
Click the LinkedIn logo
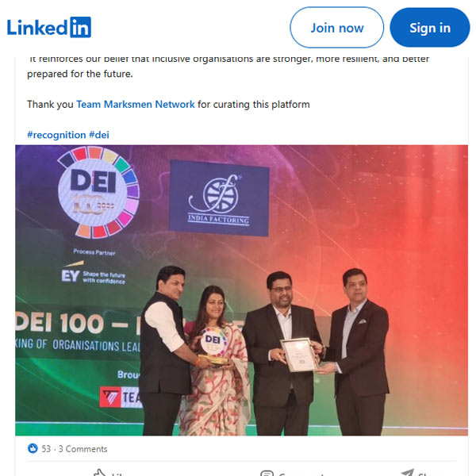point(49,27)
